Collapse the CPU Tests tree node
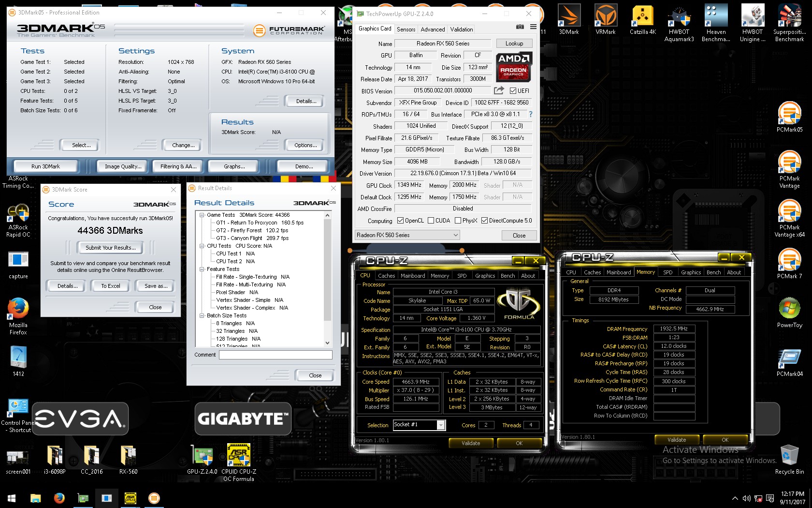 pos(202,246)
